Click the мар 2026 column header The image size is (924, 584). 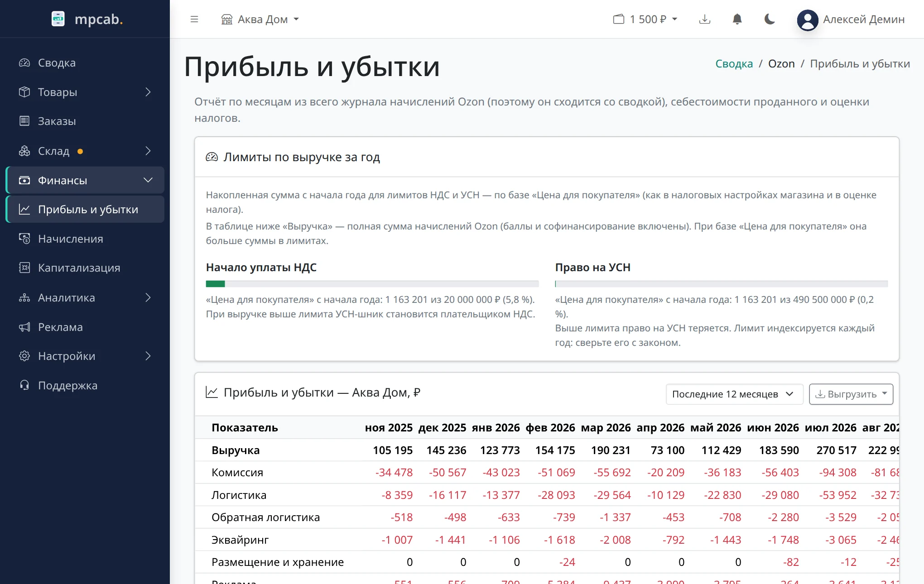(x=606, y=427)
